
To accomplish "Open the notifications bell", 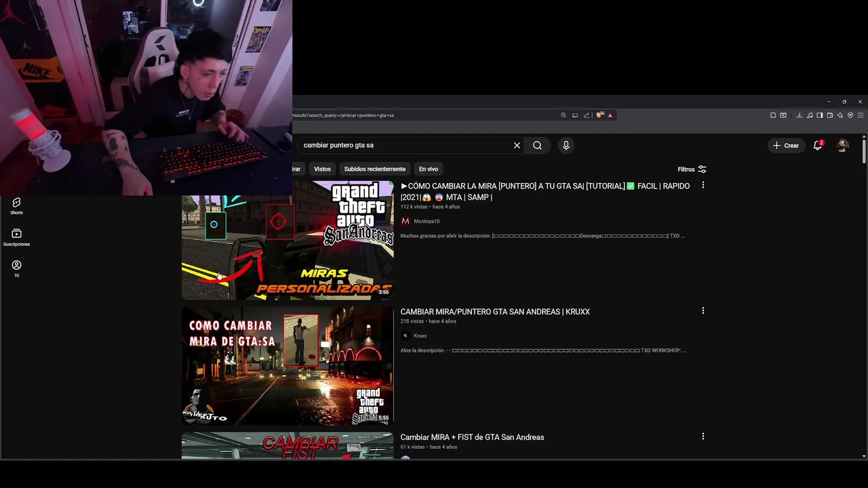I will click(817, 145).
